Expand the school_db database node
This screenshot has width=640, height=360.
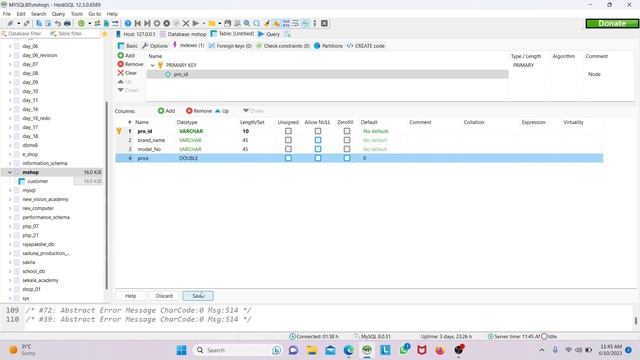(x=10, y=271)
